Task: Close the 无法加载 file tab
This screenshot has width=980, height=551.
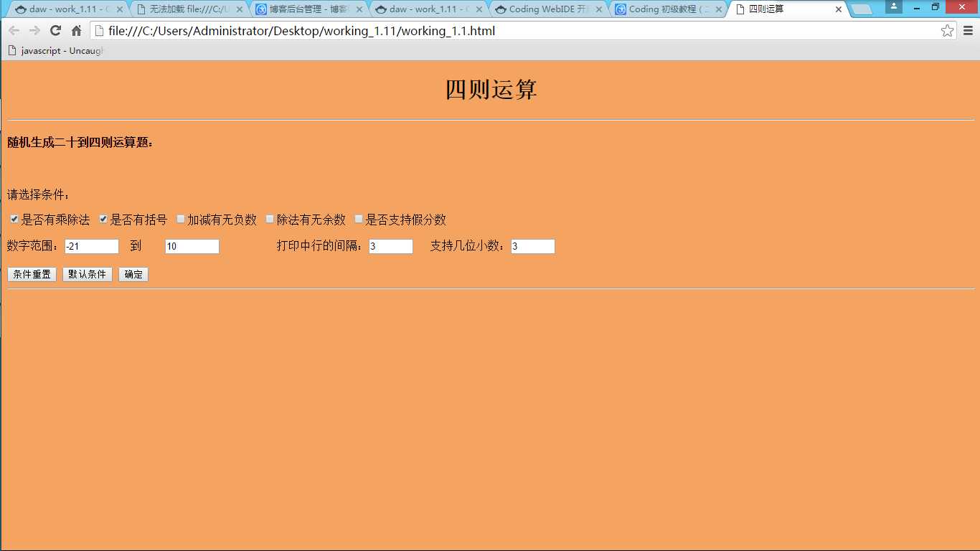Action: tap(240, 9)
